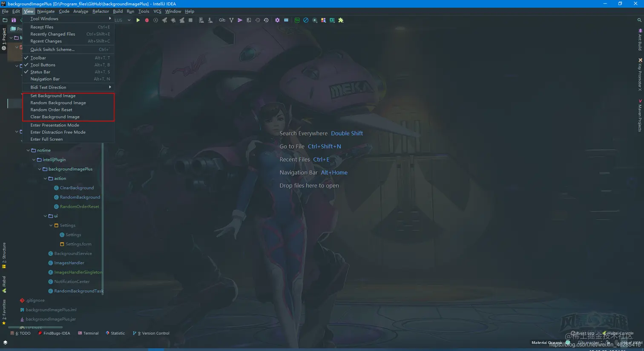Screen dimensions: 644x351
Task: Click the Git revert icon
Action: pyautogui.click(x=266, y=20)
